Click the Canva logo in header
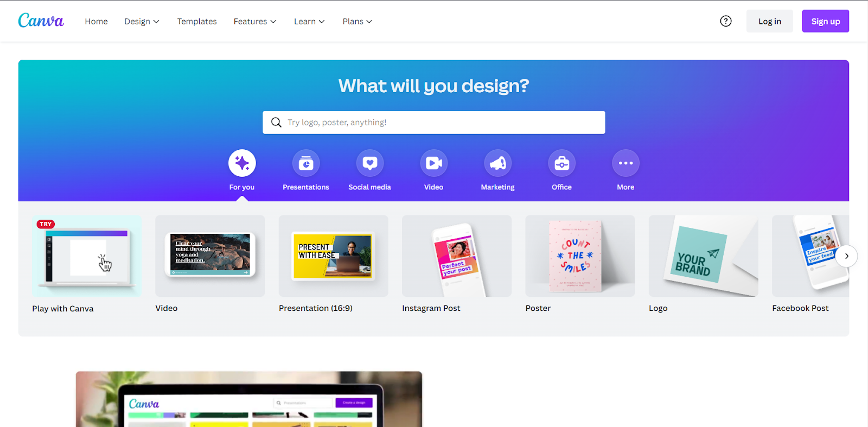Viewport: 868px width, 427px height. point(41,21)
